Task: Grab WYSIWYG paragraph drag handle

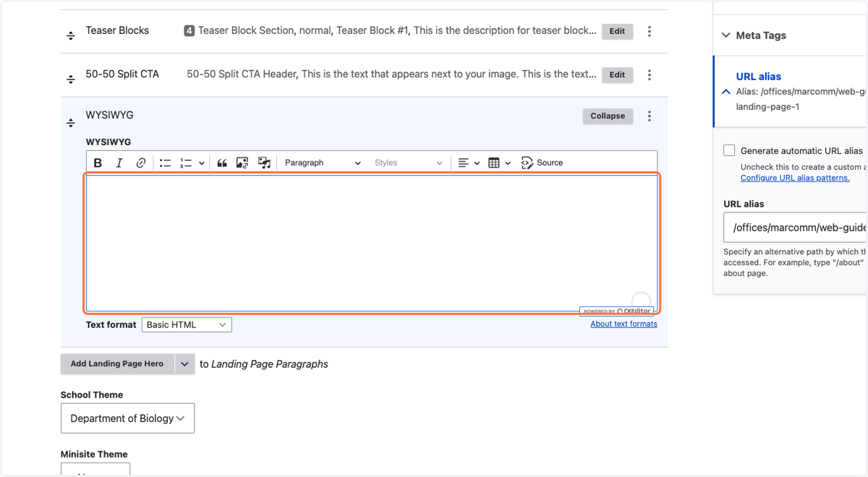Action: [71, 123]
